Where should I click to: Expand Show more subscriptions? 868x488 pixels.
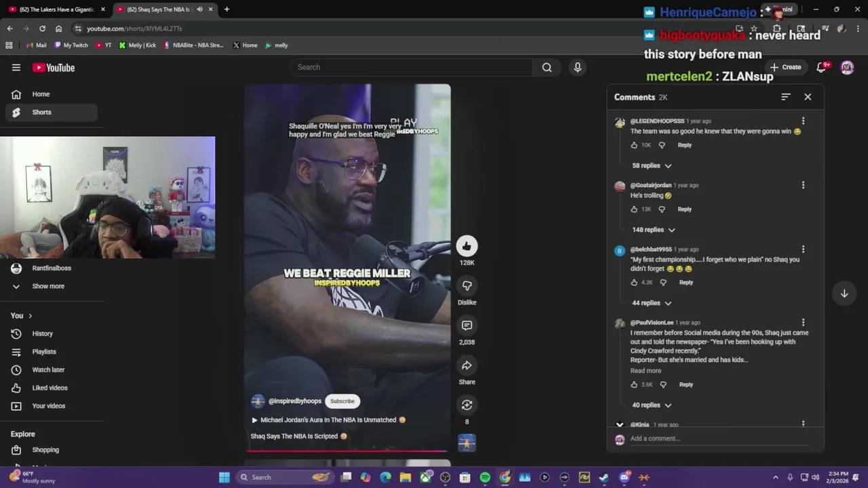(x=52, y=286)
